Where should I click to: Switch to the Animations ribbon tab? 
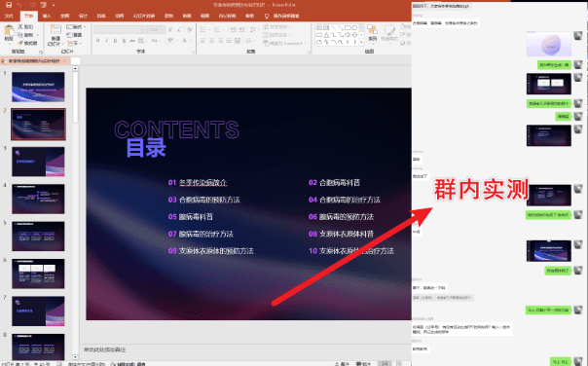point(119,16)
